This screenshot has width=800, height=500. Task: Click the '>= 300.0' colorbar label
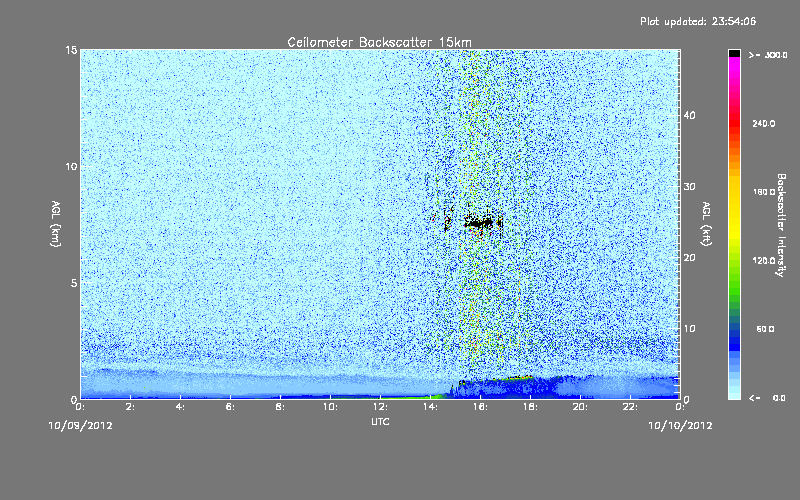click(768, 55)
